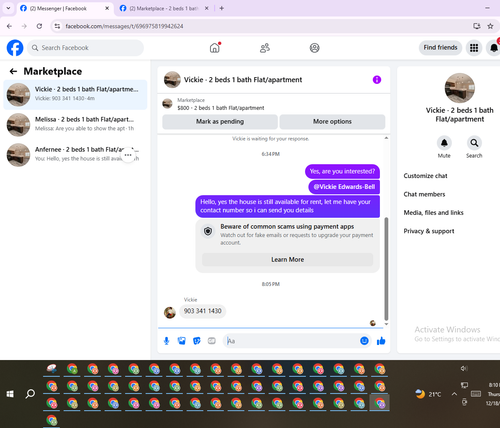Click the chat vertical scrollbar thumb
This screenshot has width=500, height=428.
[386, 268]
